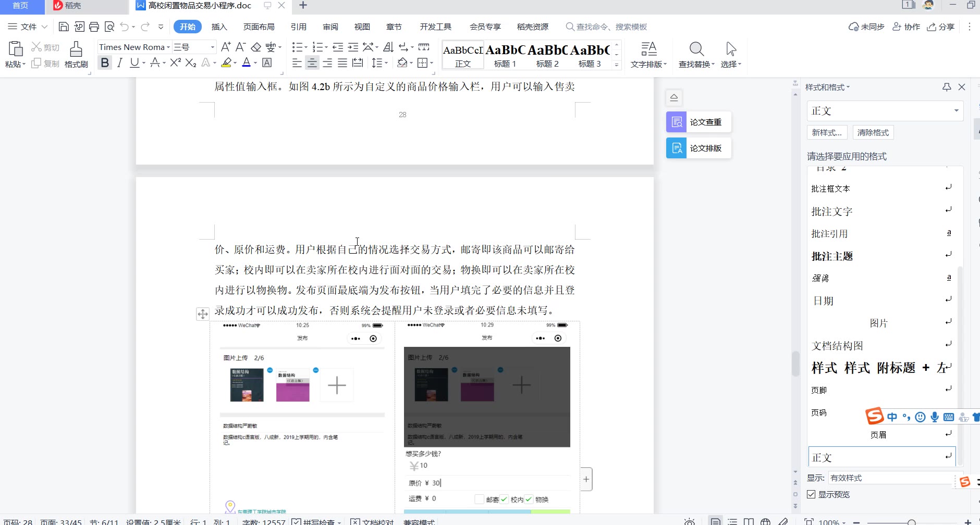980x525 pixels.
Task: Click the 清除格式 button
Action: tap(873, 132)
